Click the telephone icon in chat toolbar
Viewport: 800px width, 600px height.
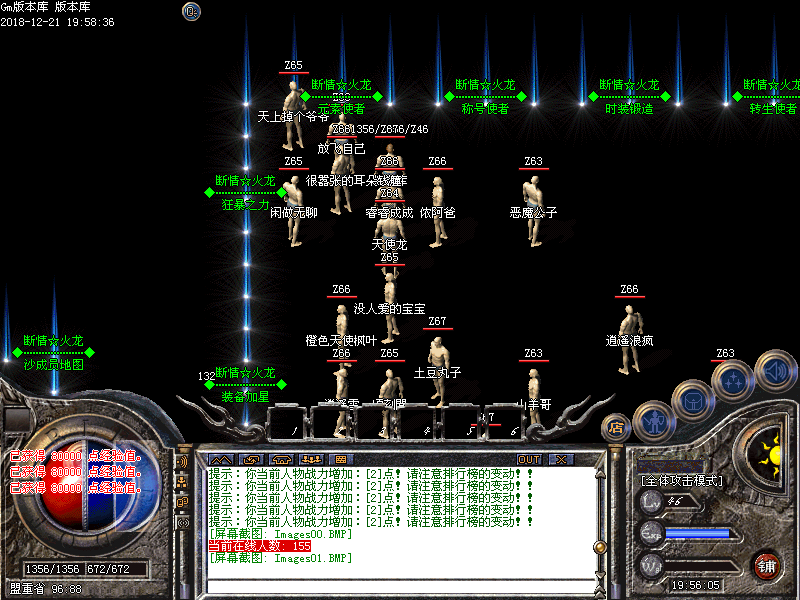click(282, 459)
